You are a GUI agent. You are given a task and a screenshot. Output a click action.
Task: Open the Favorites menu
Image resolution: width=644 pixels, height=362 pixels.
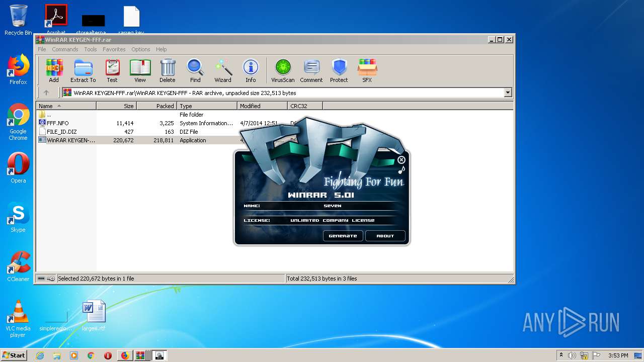pyautogui.click(x=114, y=49)
